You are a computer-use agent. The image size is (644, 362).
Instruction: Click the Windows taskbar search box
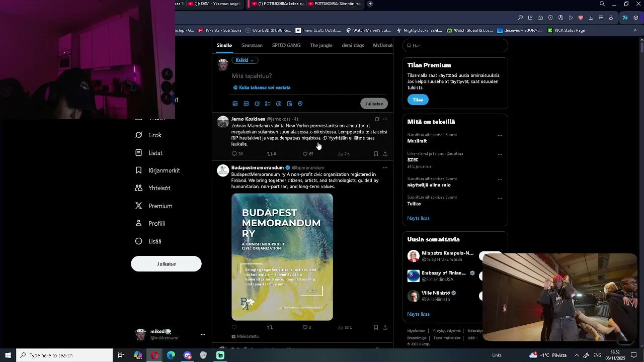click(x=64, y=355)
